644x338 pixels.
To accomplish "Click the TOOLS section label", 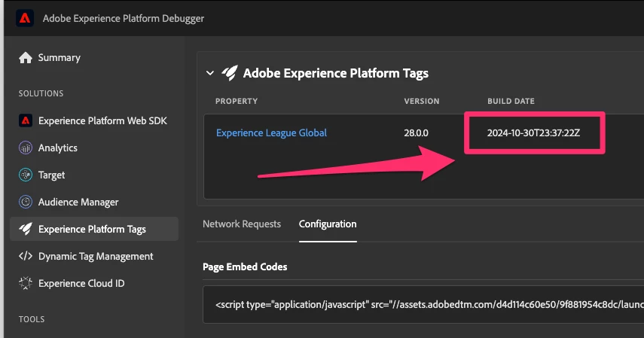I will click(32, 319).
